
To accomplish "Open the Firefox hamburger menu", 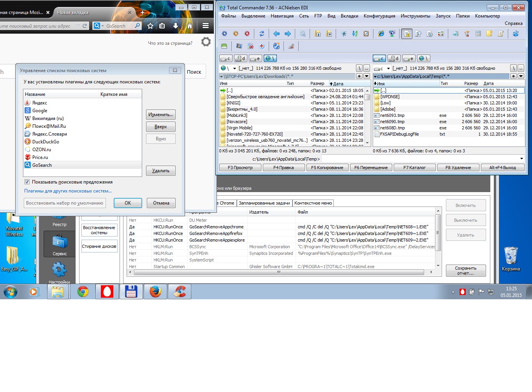I will coord(206,26).
